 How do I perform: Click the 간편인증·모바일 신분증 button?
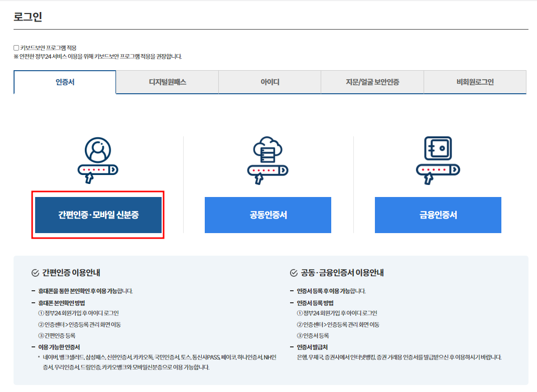[98, 216]
